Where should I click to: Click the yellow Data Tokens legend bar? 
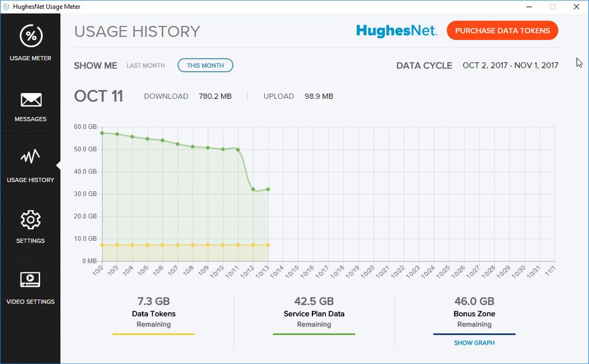pyautogui.click(x=153, y=335)
